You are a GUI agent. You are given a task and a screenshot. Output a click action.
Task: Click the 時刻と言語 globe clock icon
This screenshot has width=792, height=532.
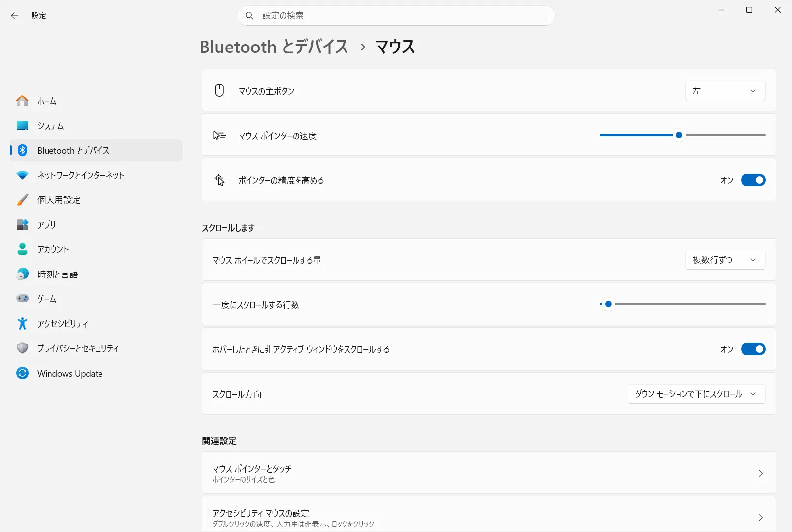[x=22, y=274]
